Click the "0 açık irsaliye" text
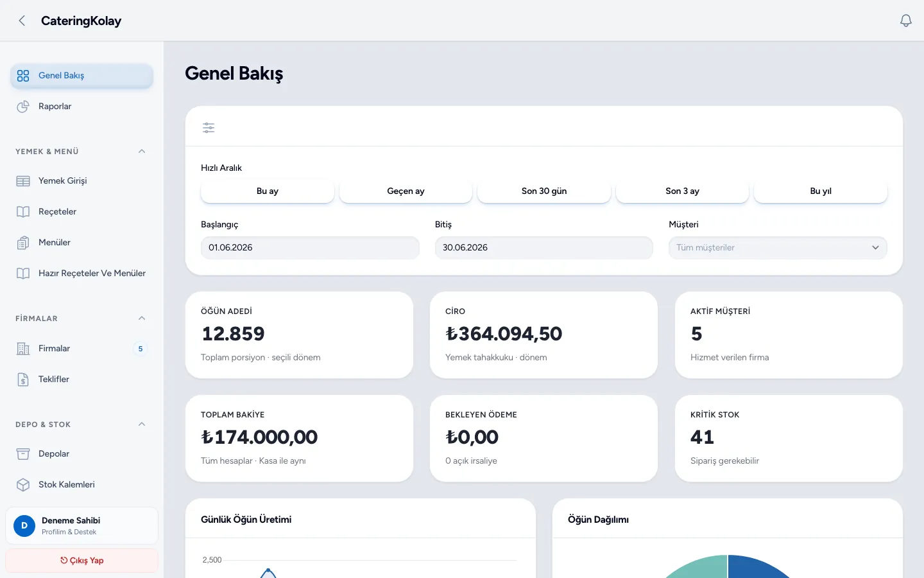Image resolution: width=924 pixels, height=578 pixels. (x=471, y=461)
